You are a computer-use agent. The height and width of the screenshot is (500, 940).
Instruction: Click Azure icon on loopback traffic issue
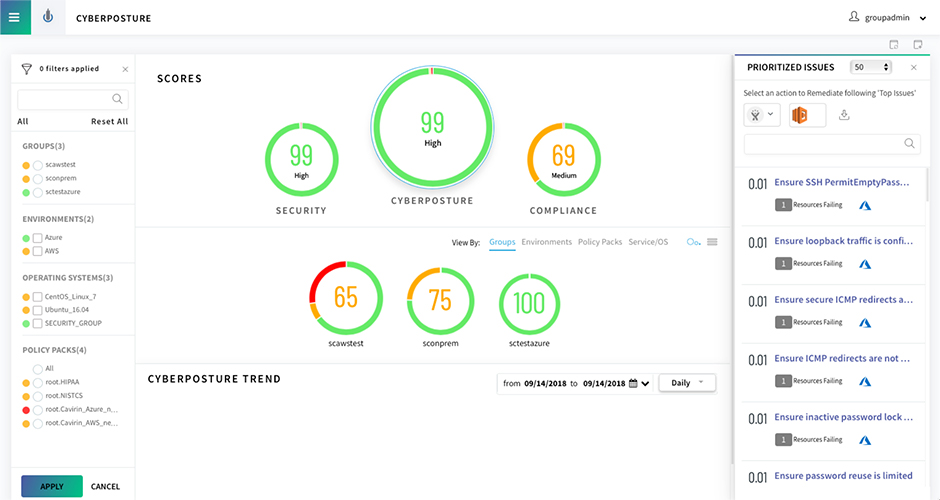864,264
